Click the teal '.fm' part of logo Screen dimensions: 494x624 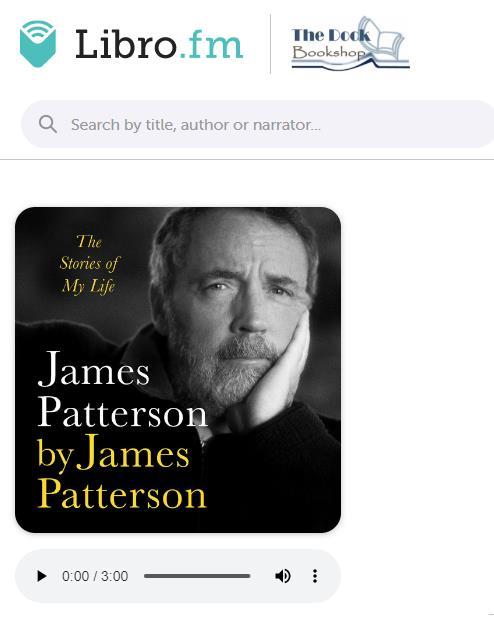(x=210, y=45)
